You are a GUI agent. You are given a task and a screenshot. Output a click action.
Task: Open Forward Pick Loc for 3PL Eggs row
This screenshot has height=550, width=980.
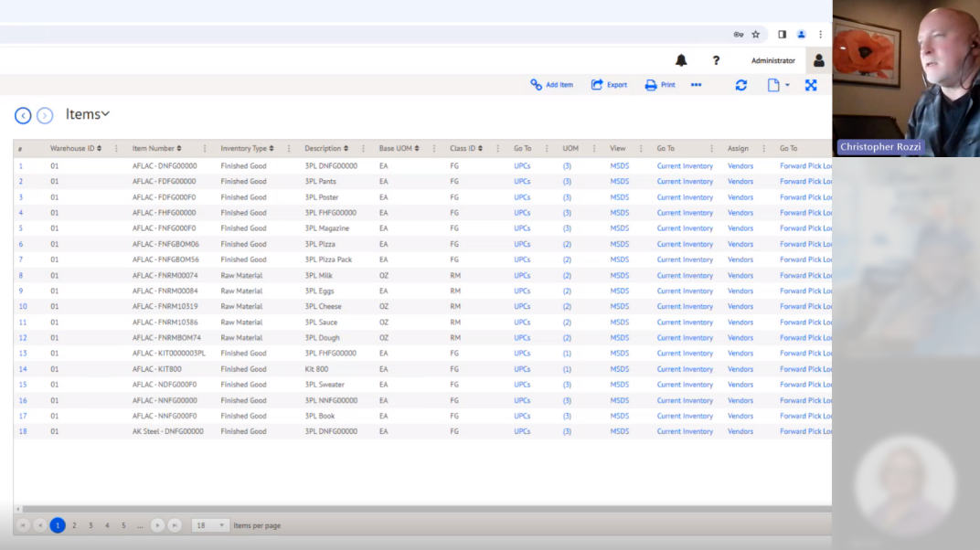pos(805,291)
